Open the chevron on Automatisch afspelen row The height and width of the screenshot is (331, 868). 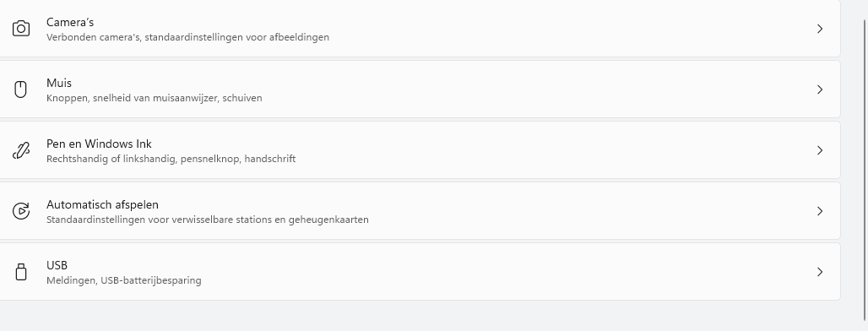coord(820,211)
